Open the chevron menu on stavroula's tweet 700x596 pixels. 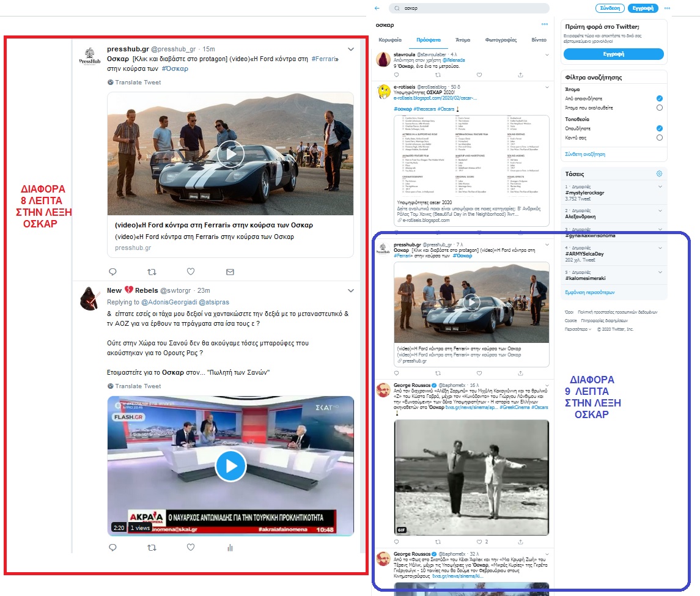coord(547,54)
